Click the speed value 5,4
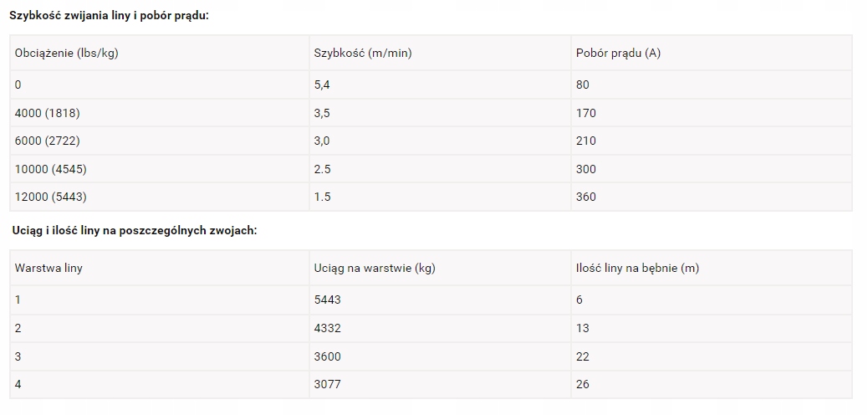The image size is (868, 415). coord(322,85)
